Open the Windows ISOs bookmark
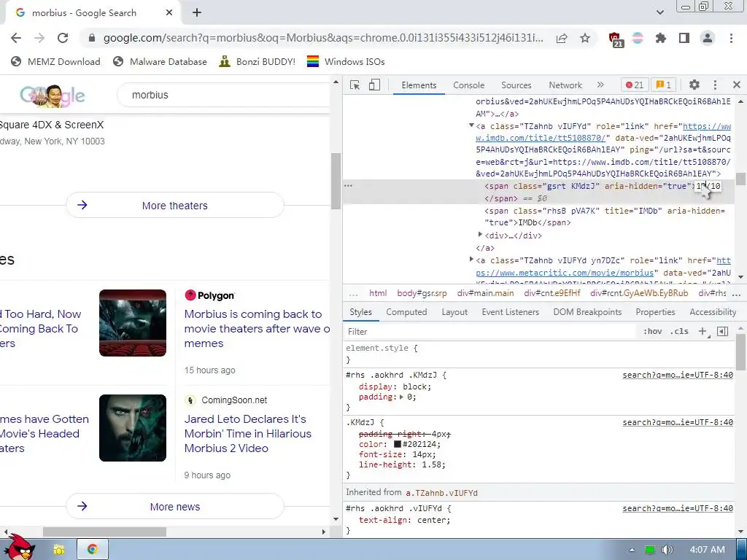 pyautogui.click(x=345, y=61)
